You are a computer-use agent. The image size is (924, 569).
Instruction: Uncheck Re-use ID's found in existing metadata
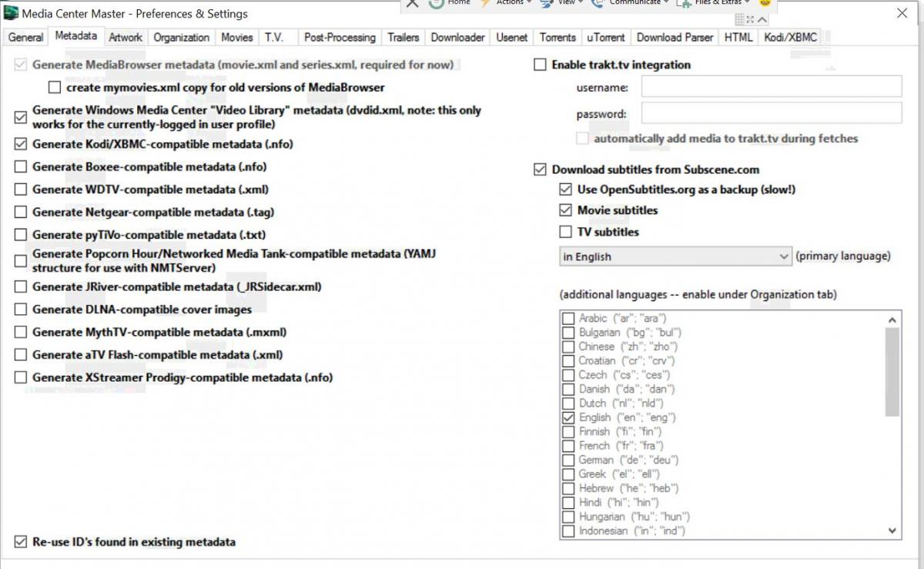(20, 542)
